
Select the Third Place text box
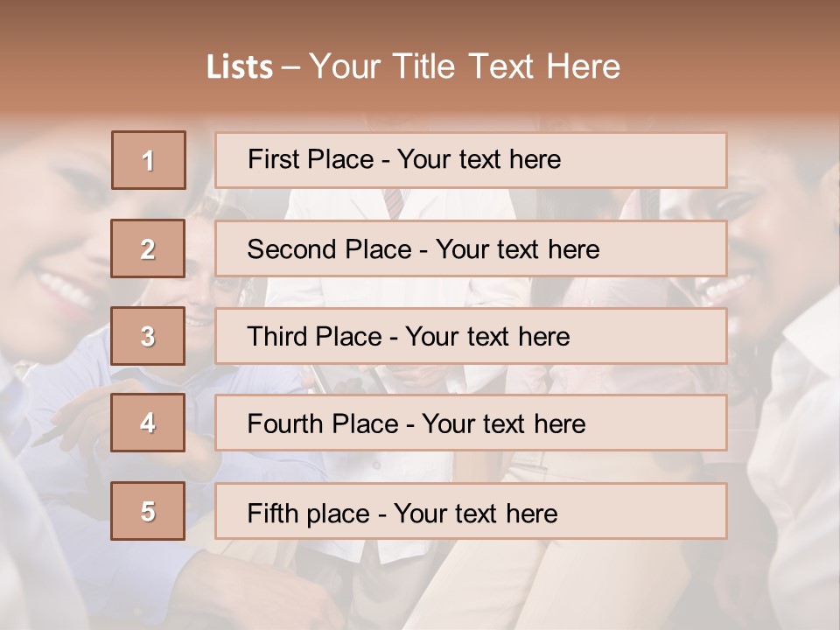point(471,336)
